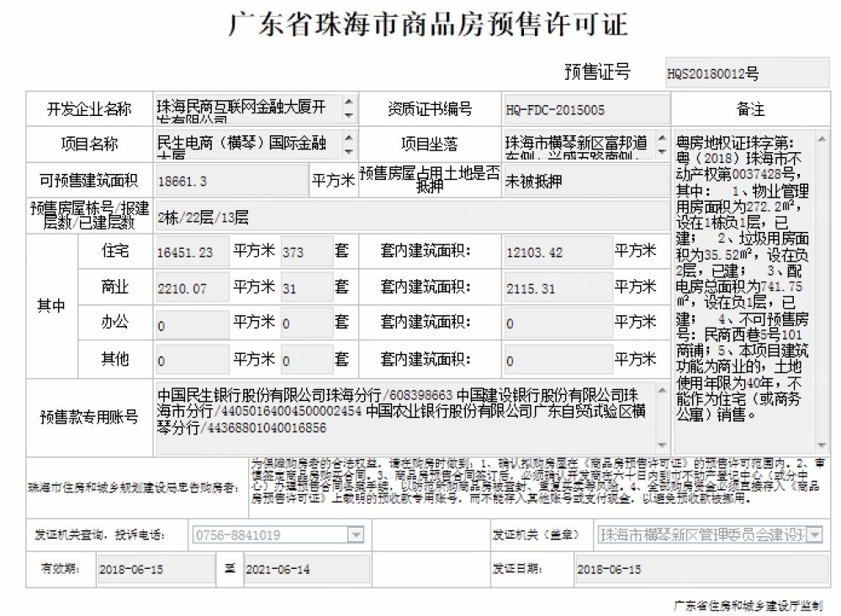This screenshot has height=616, width=841.
Task: Click 商业 套内建筑面积 field 2115.31
Action: 558,288
